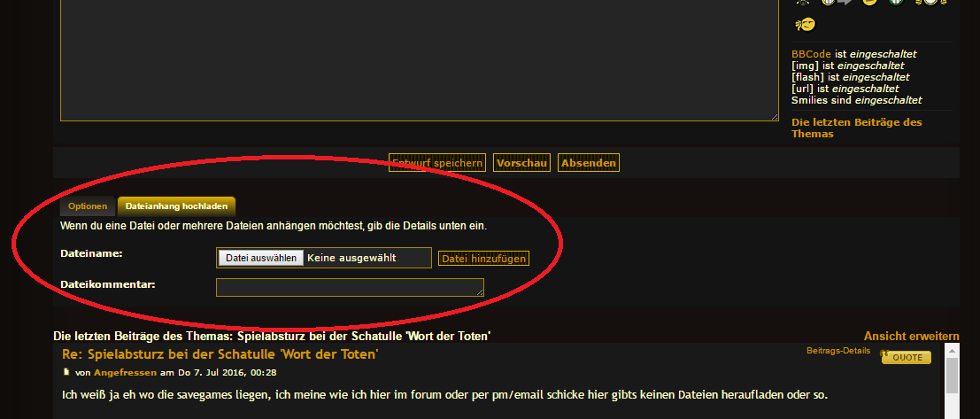The height and width of the screenshot is (419, 980).
Task: Open the BBCode help link
Action: tap(811, 54)
